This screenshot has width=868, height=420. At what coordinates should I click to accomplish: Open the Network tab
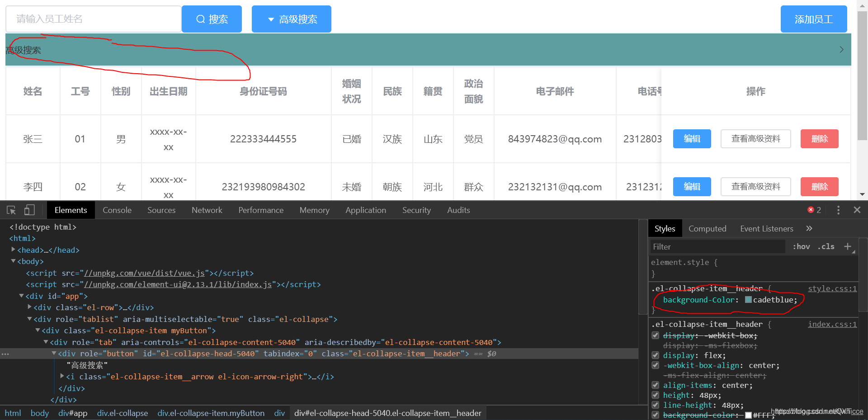pyautogui.click(x=207, y=210)
